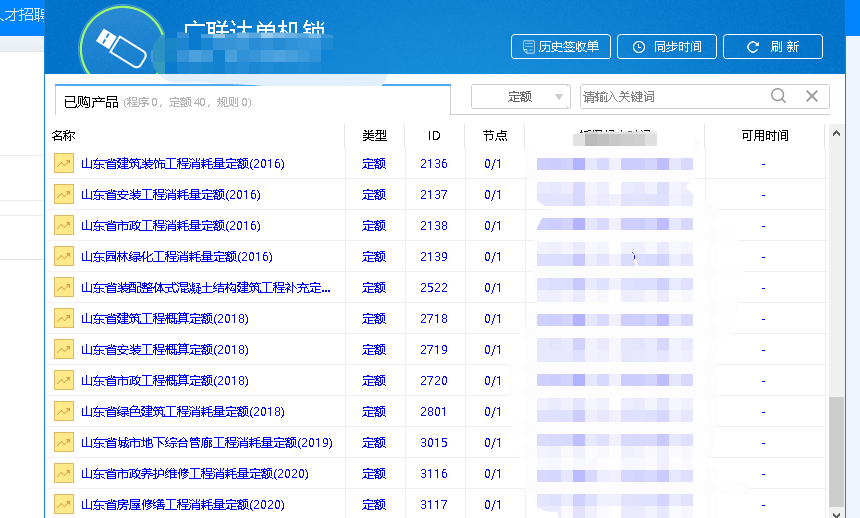Click icon beside 山东省市政工程消耗量定额(2016)

point(64,226)
